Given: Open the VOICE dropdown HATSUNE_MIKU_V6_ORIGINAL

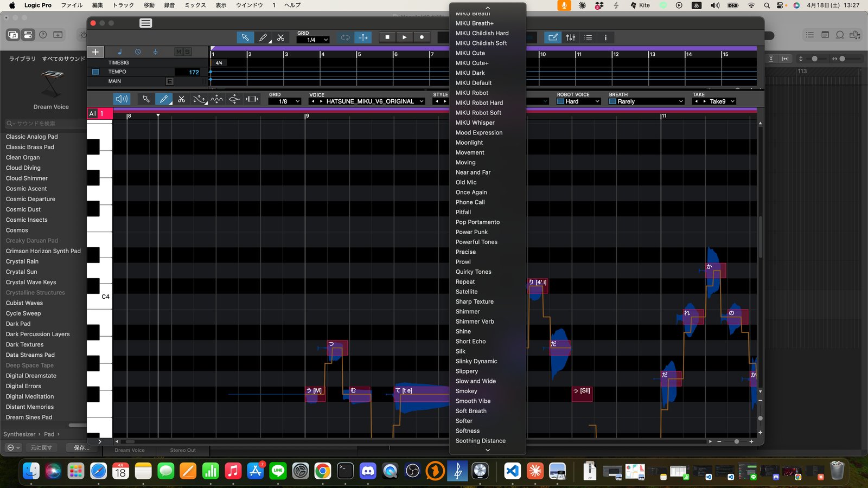Looking at the screenshot, I should click(x=370, y=101).
